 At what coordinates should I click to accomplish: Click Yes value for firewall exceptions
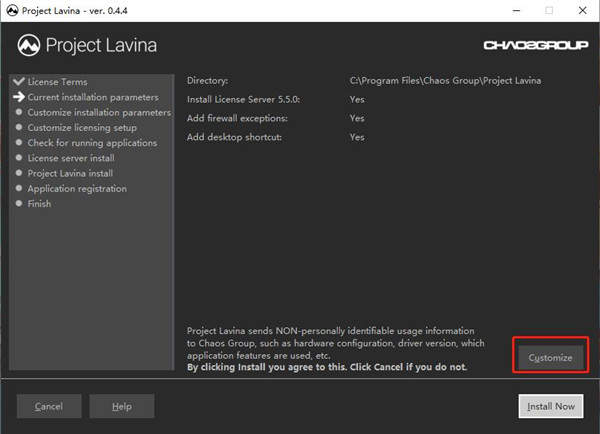point(357,118)
